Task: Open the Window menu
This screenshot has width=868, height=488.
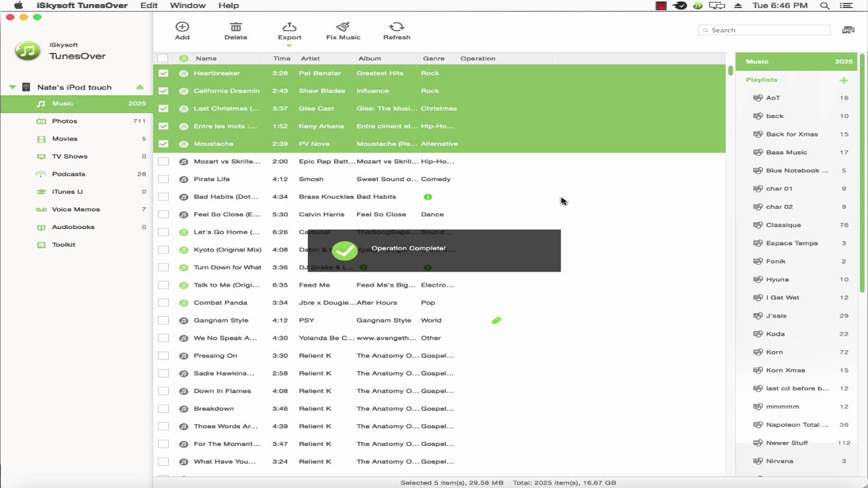Action: [188, 5]
